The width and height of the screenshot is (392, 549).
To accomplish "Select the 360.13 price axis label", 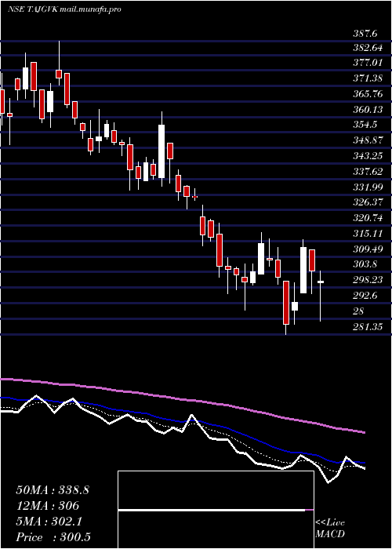I will coord(368,110).
